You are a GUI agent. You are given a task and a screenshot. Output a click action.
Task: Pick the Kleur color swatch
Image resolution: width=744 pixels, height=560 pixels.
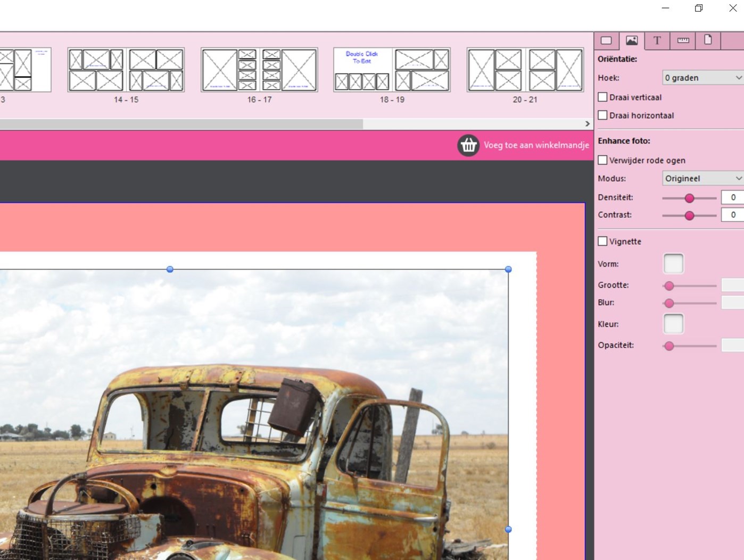[x=673, y=324]
